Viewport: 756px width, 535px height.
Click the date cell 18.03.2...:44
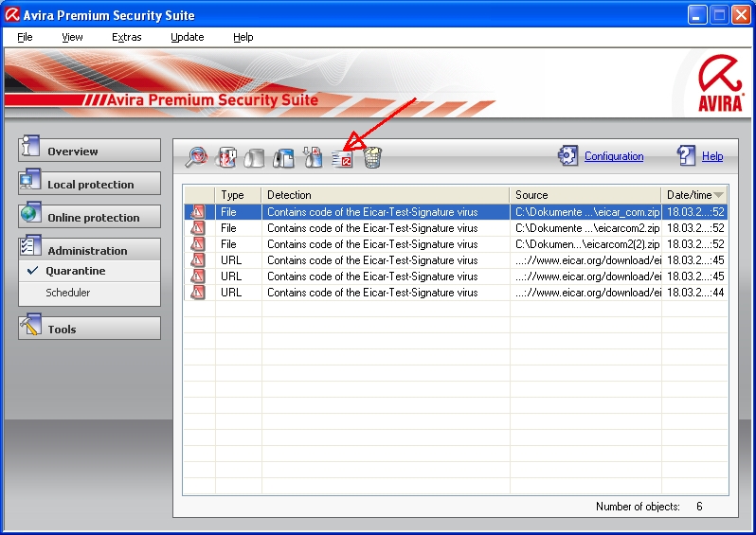(x=695, y=293)
